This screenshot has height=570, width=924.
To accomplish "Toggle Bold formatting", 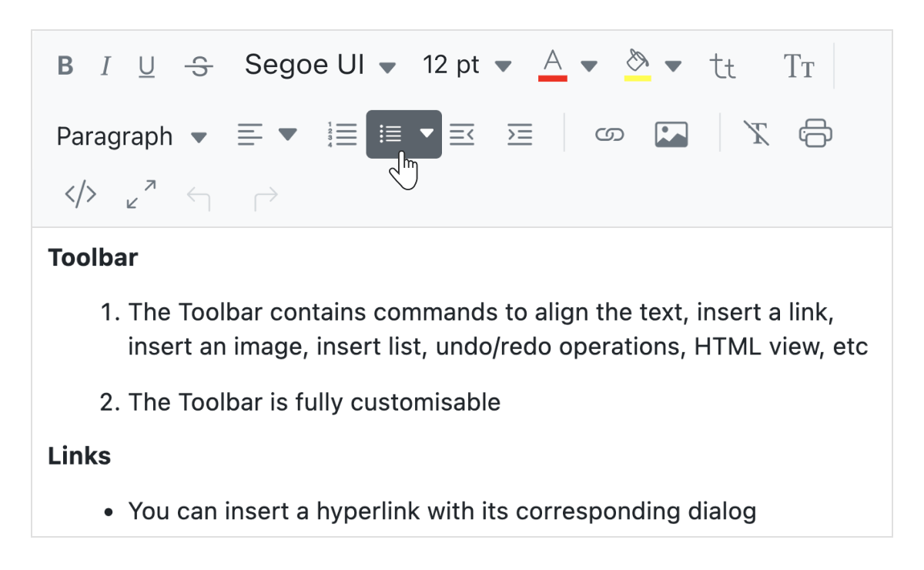I will pyautogui.click(x=65, y=66).
